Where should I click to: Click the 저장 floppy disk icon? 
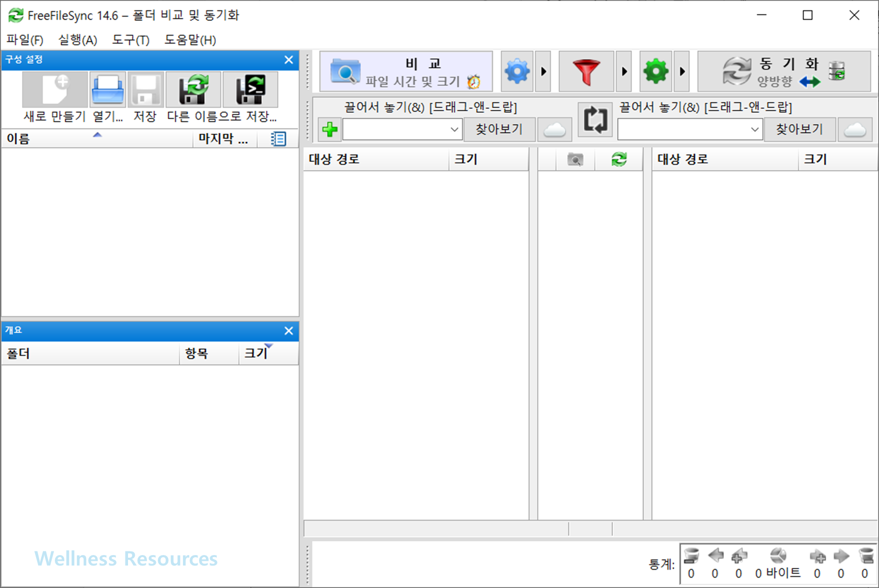coord(146,90)
